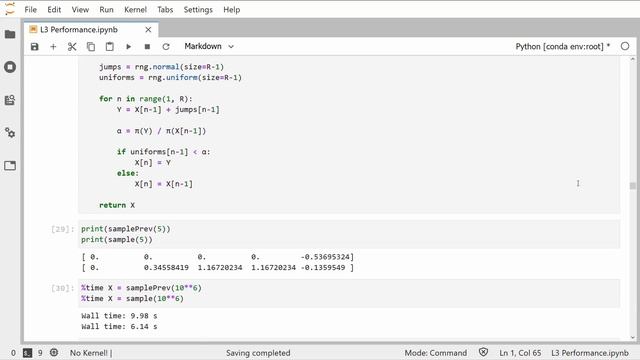Viewport: 640px width, 360px height.
Task: Save the notebook with the disk icon
Action: tap(35, 47)
